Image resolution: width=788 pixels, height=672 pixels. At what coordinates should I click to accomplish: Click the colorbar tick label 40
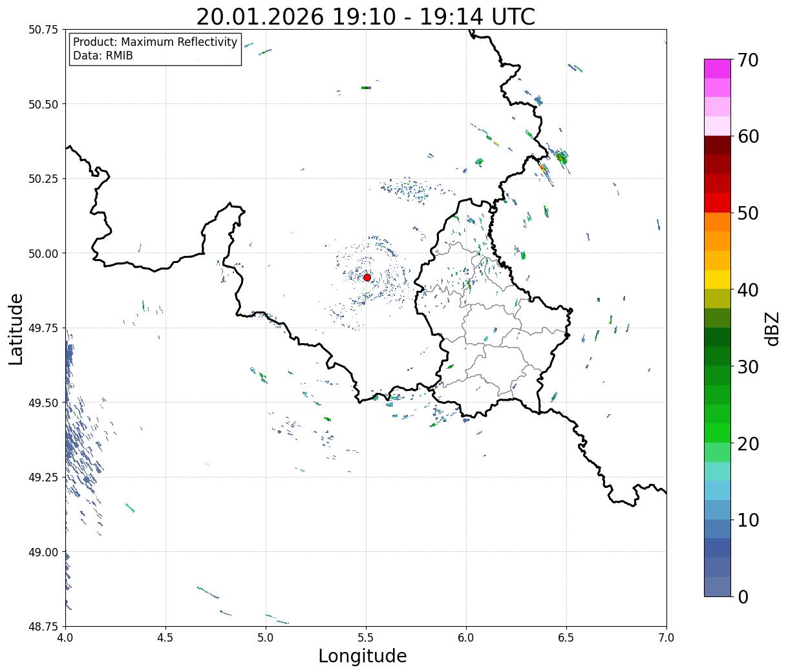(x=747, y=290)
